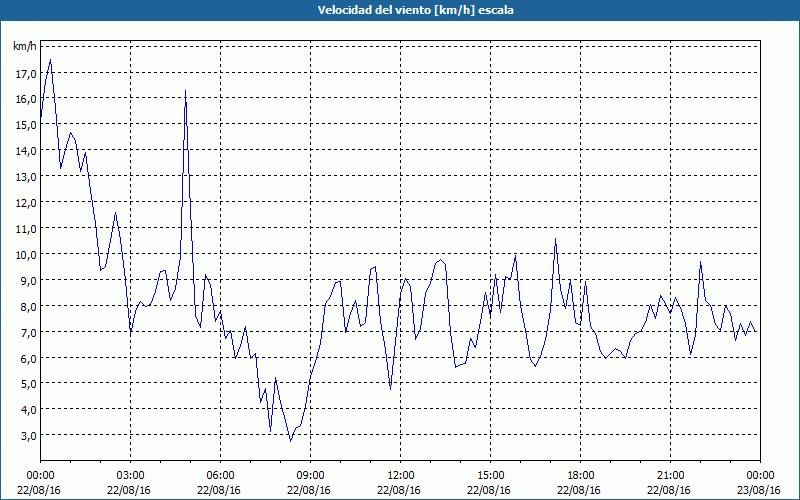Select the '16,0' y-axis label
This screenshot has height=500, width=800.
26,99
